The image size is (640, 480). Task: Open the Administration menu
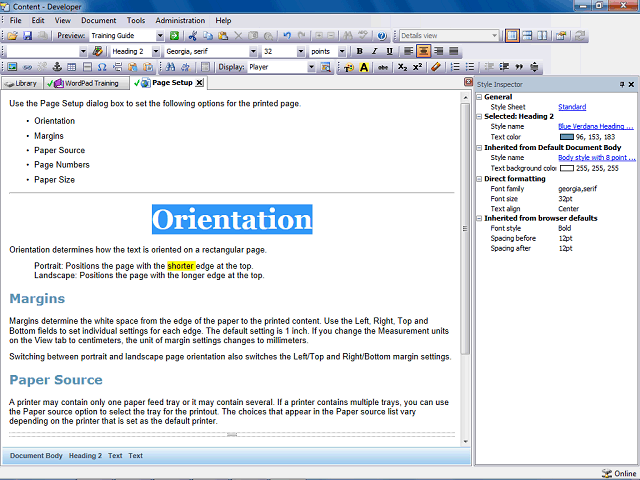click(180, 20)
